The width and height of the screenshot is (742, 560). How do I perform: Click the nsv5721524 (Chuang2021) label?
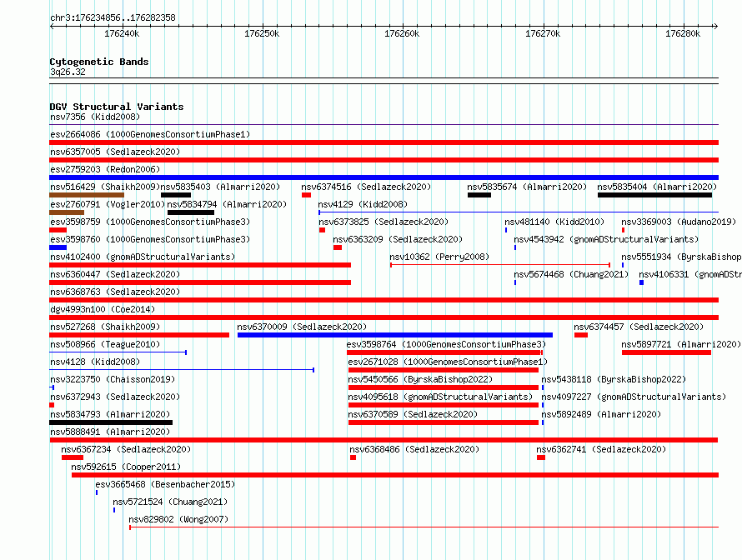pyautogui.click(x=170, y=502)
